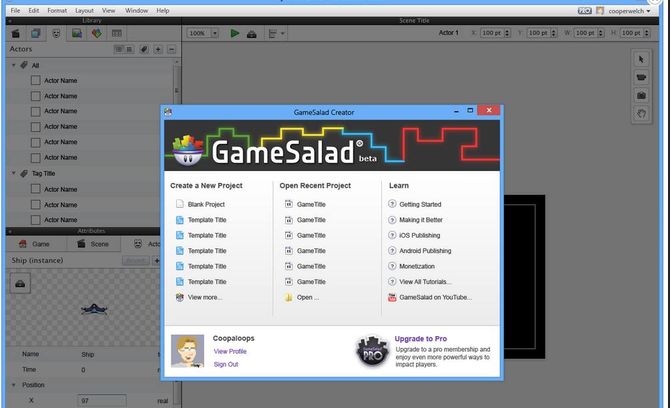Click the user avatar beside cooperwelch
The width and height of the screenshot is (670, 408).
tap(600, 11)
